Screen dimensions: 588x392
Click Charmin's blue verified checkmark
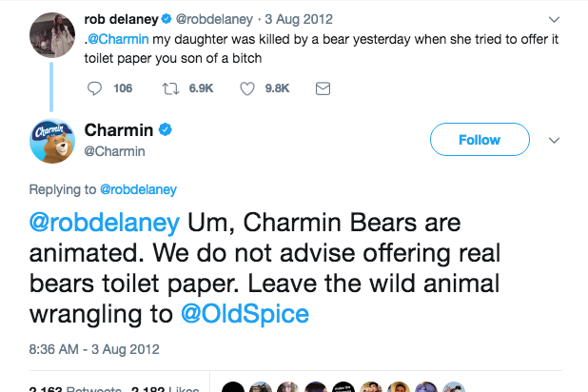(164, 129)
